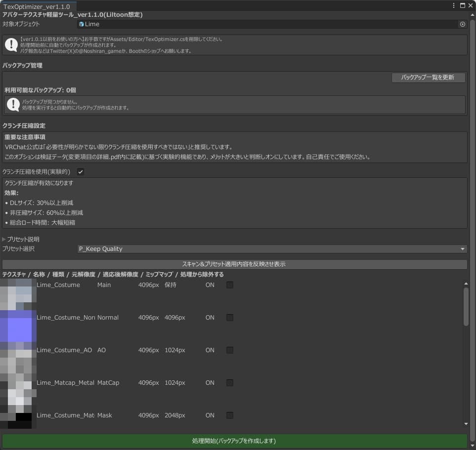Screen dimensions: 476x450
Task: Click the texture list scroll up arrow
Action: pyautogui.click(x=466, y=284)
